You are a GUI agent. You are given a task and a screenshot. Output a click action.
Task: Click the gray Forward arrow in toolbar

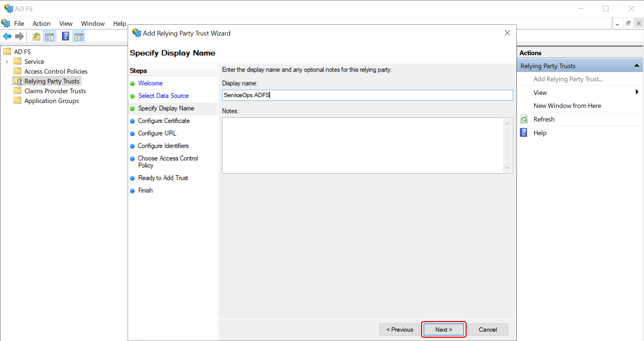pos(20,36)
